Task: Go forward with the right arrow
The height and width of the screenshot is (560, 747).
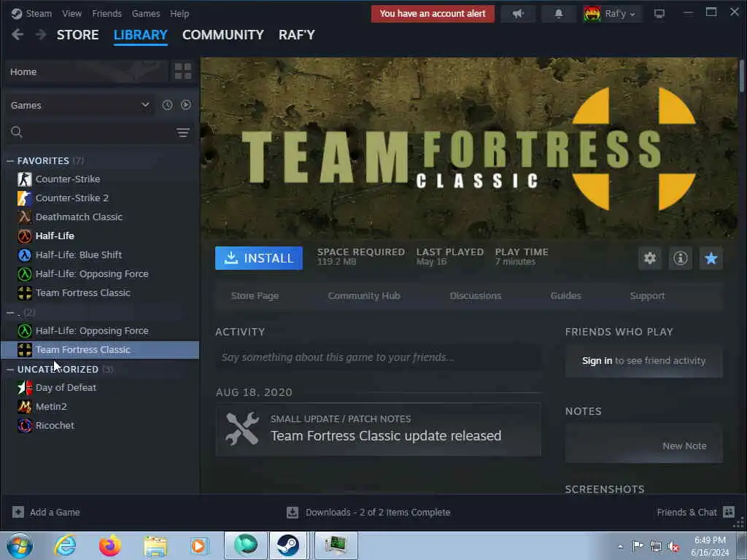Action: click(x=41, y=35)
